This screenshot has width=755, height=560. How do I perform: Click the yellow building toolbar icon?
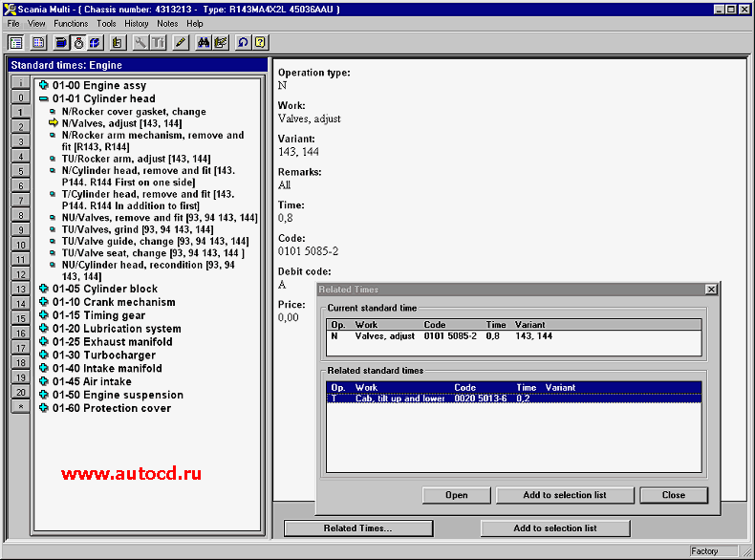[117, 43]
